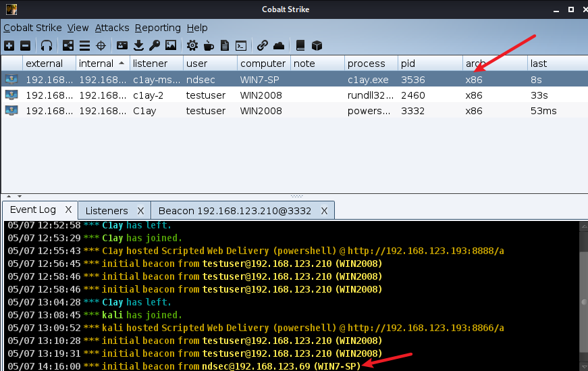Select the beacon icon in the c1ay-2 listener row

click(x=11, y=95)
